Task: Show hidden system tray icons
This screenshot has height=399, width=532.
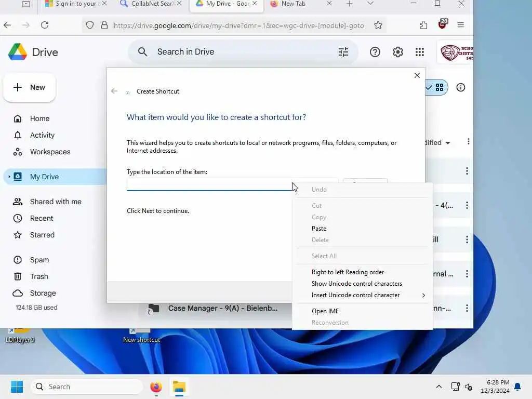Action: tap(438, 387)
